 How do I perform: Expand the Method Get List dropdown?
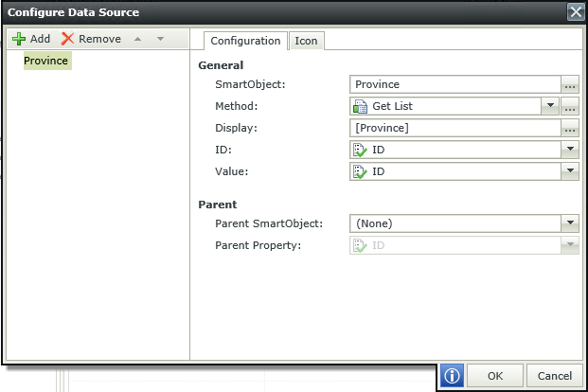(x=550, y=106)
